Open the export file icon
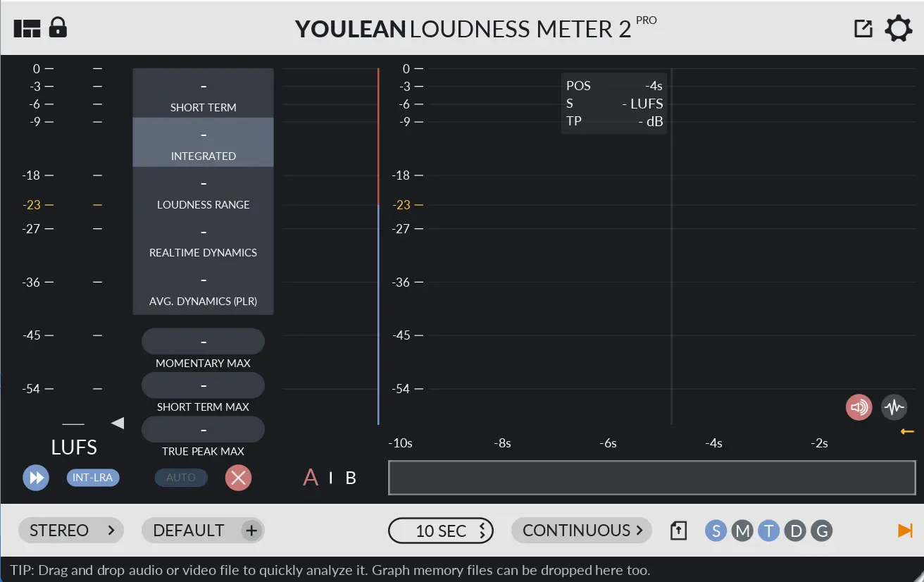924x582 pixels. pos(678,531)
